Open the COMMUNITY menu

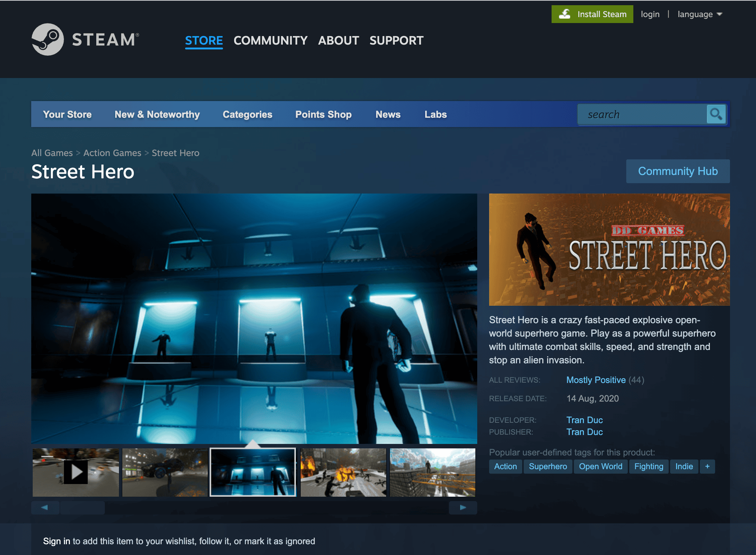click(271, 40)
